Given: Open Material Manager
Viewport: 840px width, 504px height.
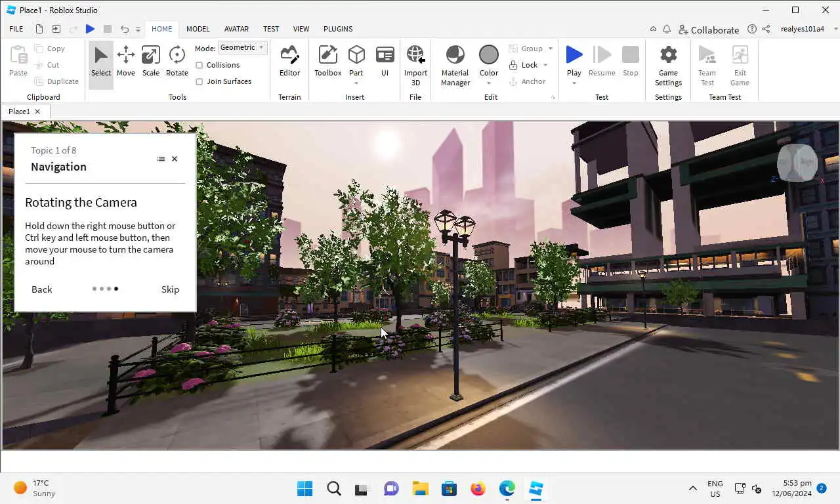Looking at the screenshot, I should pos(455,66).
